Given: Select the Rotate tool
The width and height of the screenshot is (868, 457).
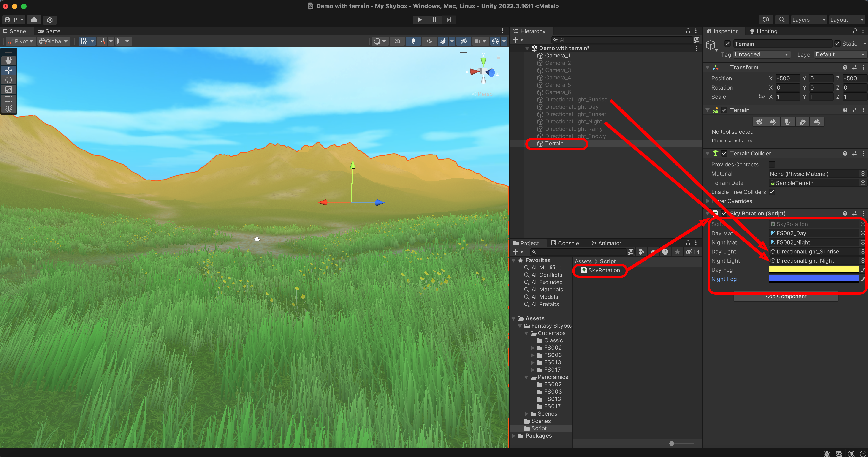Looking at the screenshot, I should click(x=9, y=80).
